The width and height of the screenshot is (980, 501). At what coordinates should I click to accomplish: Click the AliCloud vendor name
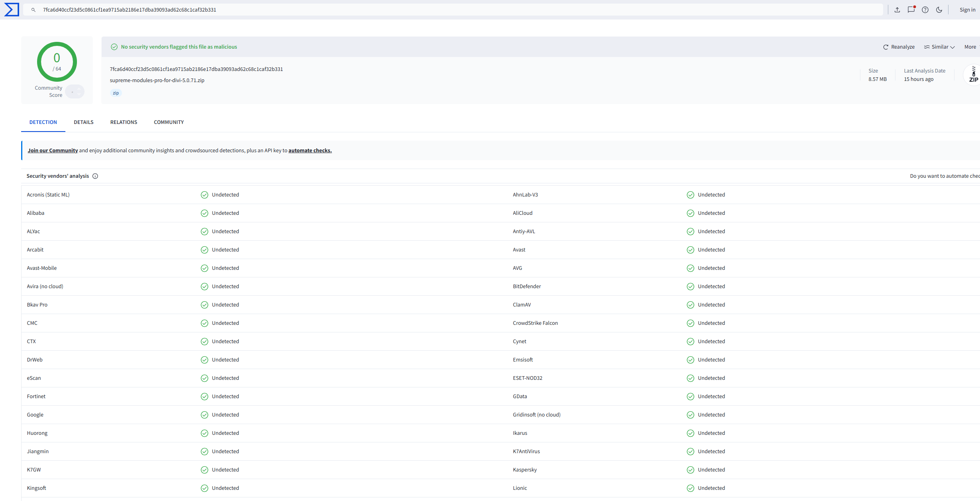coord(523,213)
